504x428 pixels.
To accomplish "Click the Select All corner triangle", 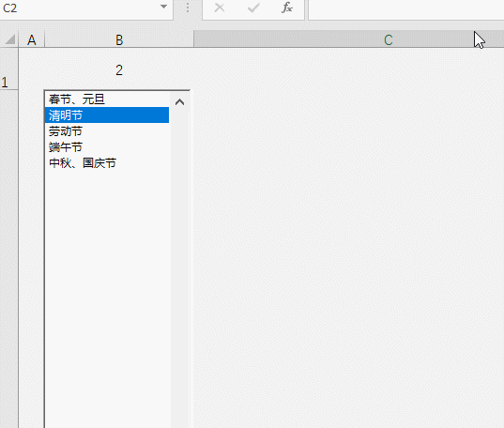I will click(9, 39).
